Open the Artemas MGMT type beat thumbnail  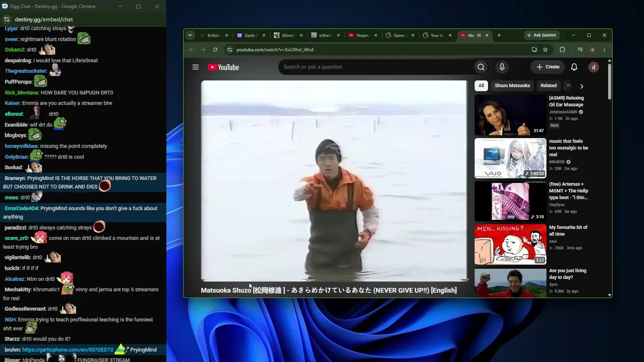click(x=510, y=202)
